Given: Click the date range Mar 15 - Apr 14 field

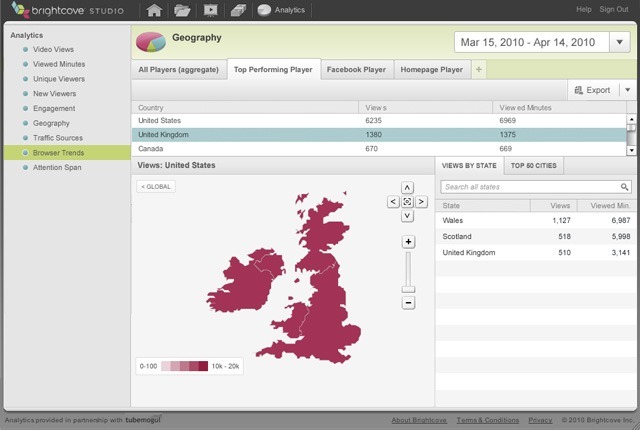Looking at the screenshot, I should (x=531, y=42).
